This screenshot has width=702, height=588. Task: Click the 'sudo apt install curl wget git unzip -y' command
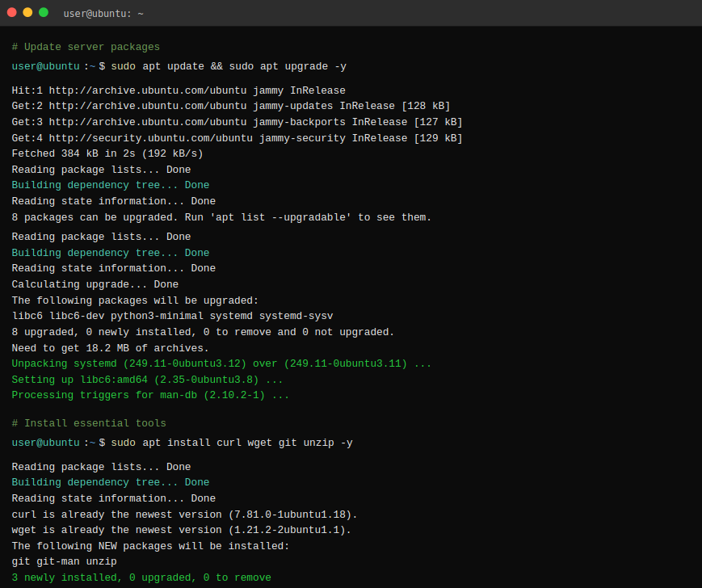(x=232, y=443)
